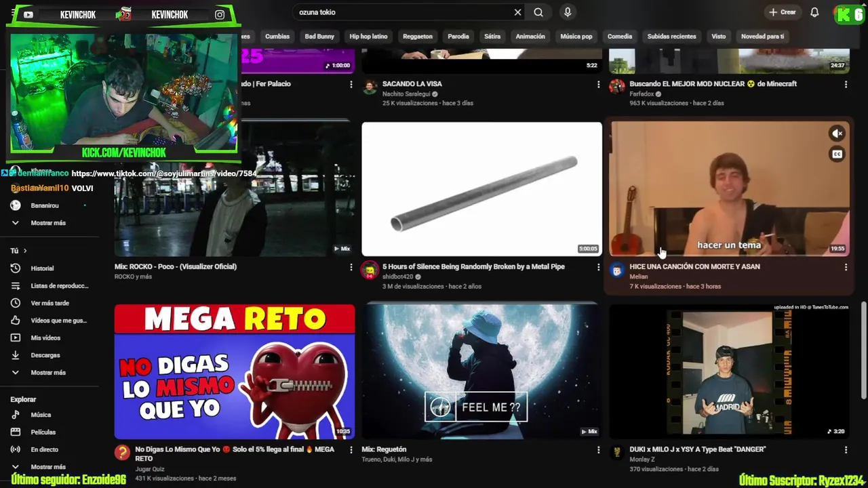Open options for SACANDO LA VISA video
This screenshot has width=868, height=488.
tap(598, 84)
